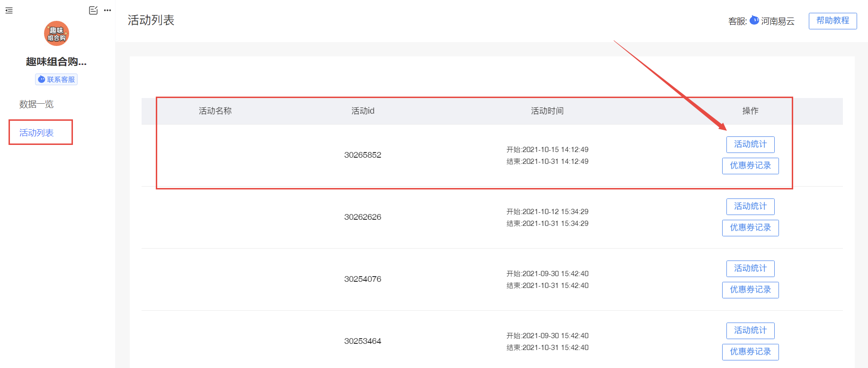Click the blue 河南易云 customer service avatar
868x368 pixels.
754,20
